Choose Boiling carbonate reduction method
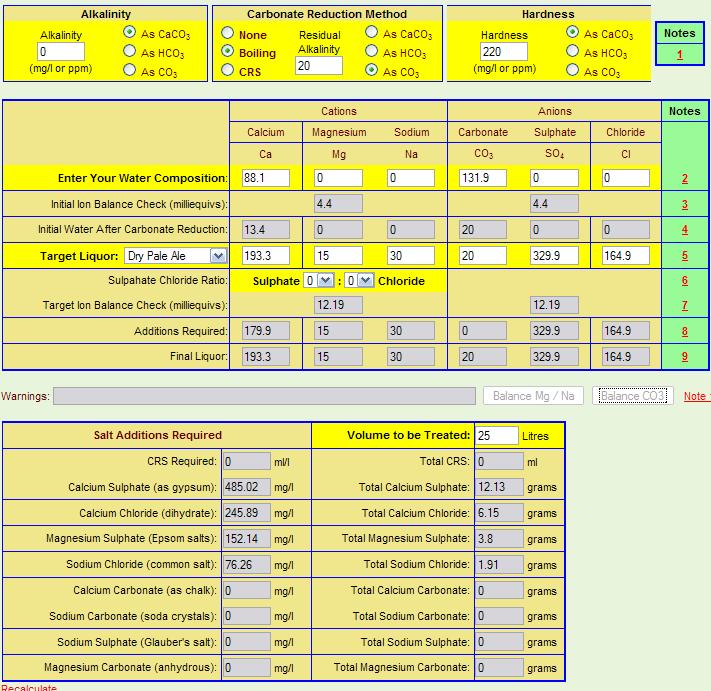 pyautogui.click(x=228, y=51)
